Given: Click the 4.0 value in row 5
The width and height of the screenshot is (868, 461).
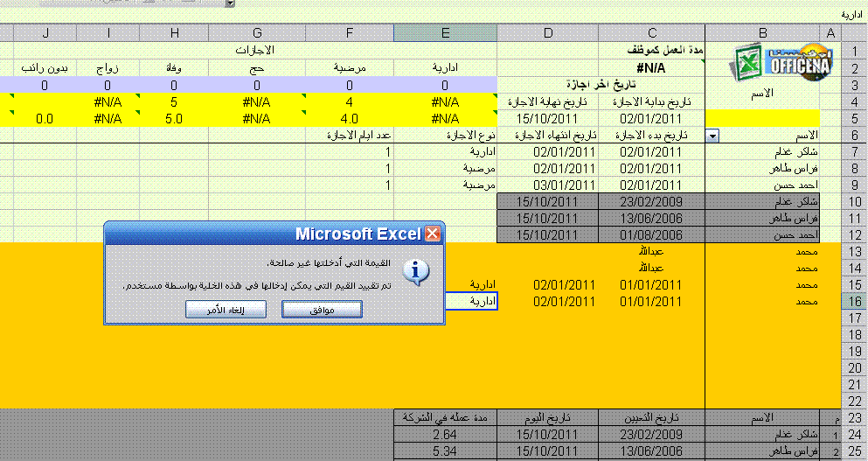Looking at the screenshot, I should pyautogui.click(x=350, y=119).
